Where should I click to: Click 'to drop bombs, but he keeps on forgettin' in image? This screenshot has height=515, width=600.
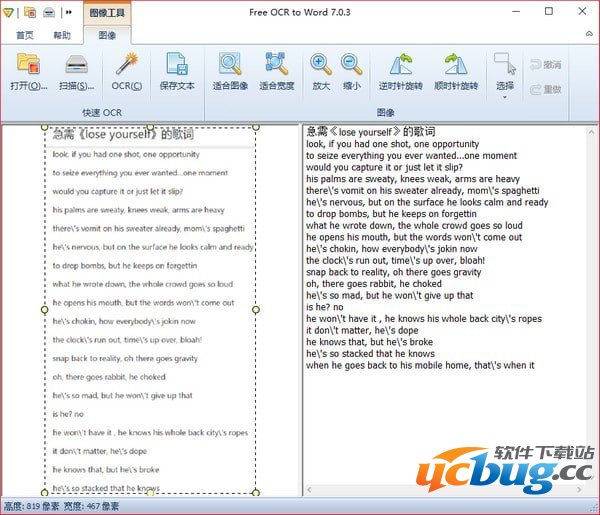[125, 266]
